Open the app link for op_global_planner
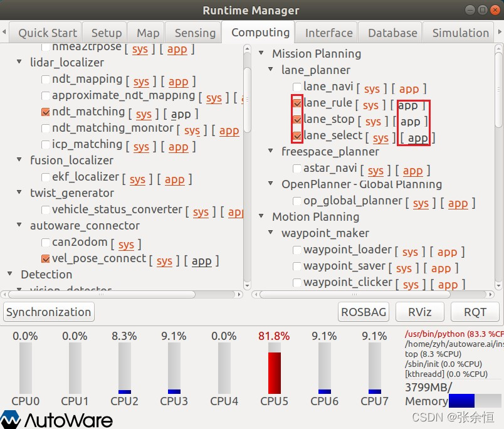Screen dimensions: 504x429 [x=458, y=203]
